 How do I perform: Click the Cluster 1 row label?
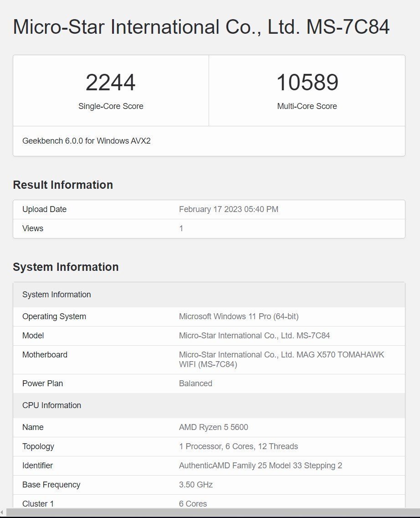(x=38, y=503)
